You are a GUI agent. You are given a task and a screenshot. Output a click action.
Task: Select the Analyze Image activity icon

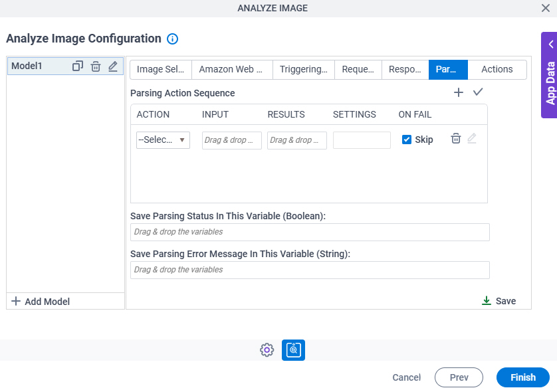pyautogui.click(x=293, y=350)
